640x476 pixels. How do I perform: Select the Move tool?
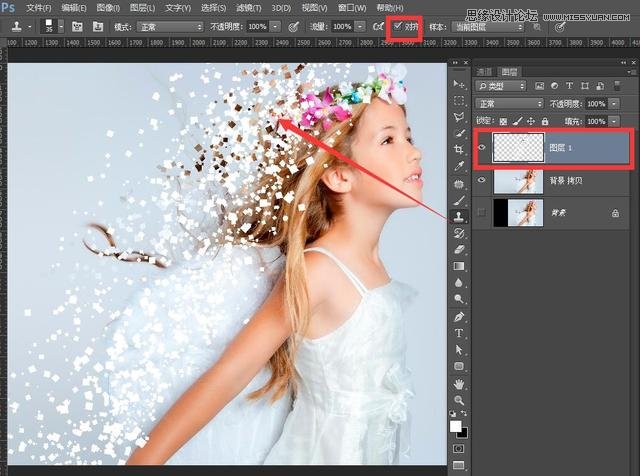[x=459, y=85]
